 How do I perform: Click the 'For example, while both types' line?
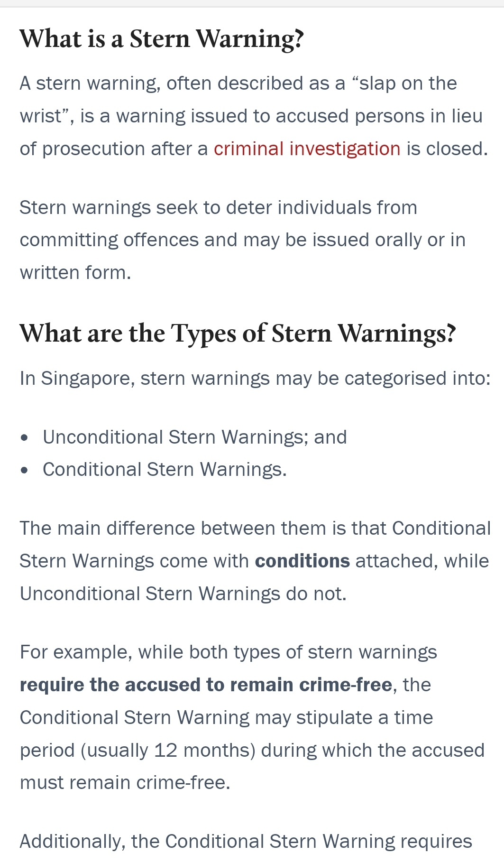(229, 652)
